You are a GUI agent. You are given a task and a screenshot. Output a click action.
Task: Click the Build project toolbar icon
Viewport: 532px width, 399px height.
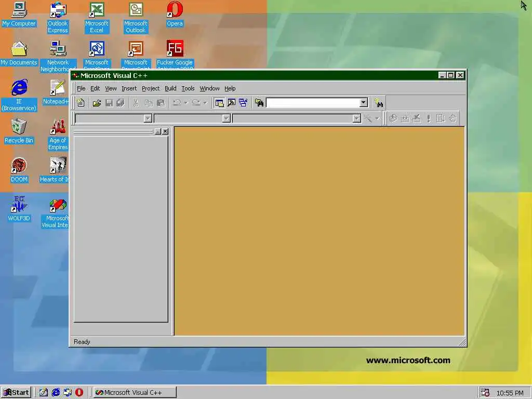(405, 118)
